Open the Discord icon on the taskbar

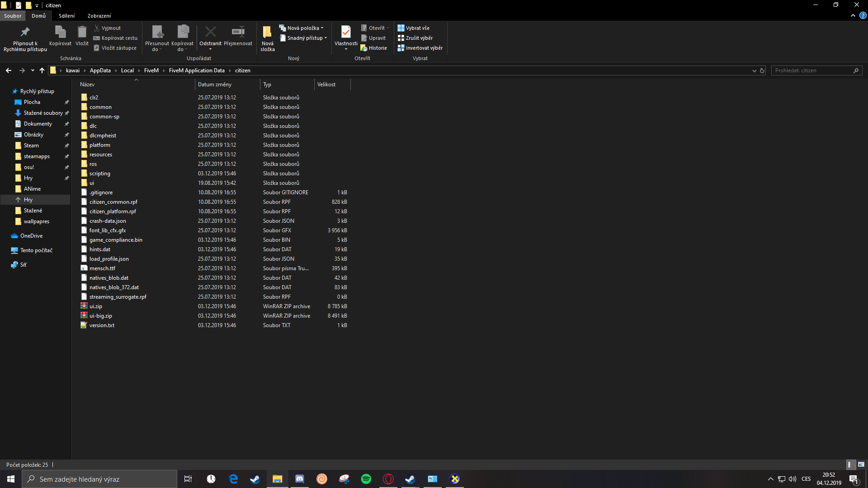299,479
